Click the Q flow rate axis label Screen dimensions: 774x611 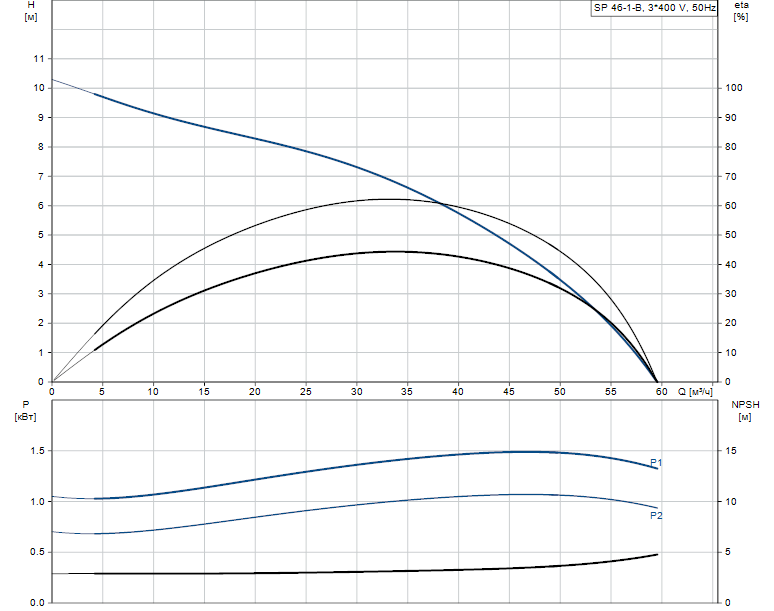point(690,391)
